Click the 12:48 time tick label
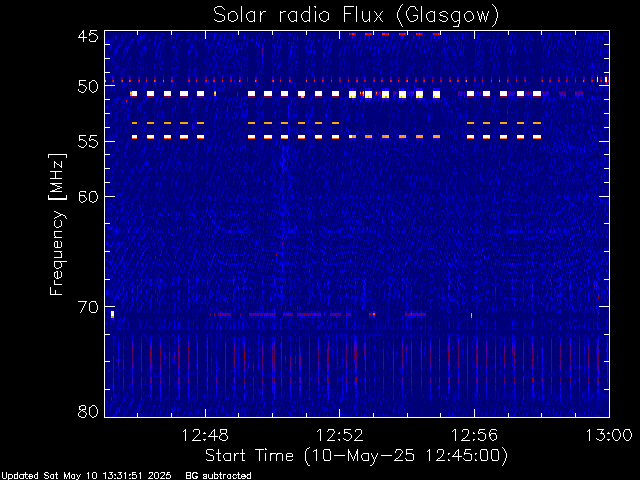The width and height of the screenshot is (640, 480). 205,436
